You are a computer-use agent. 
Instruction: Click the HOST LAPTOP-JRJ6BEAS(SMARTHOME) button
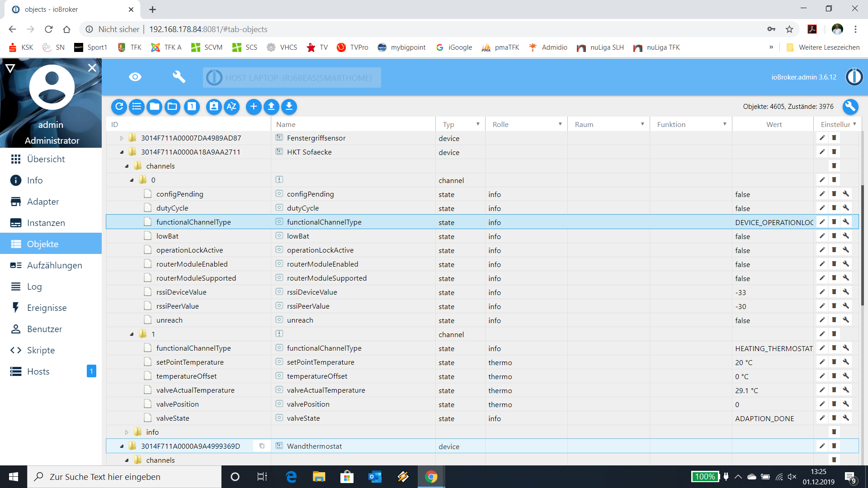tap(292, 78)
